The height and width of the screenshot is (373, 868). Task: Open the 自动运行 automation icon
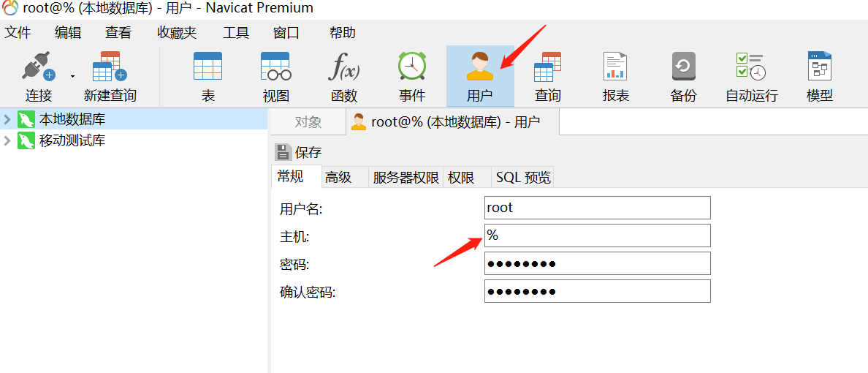click(752, 77)
